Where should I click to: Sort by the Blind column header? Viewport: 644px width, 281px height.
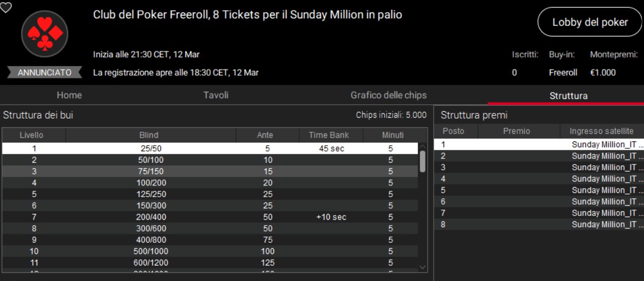pos(149,135)
